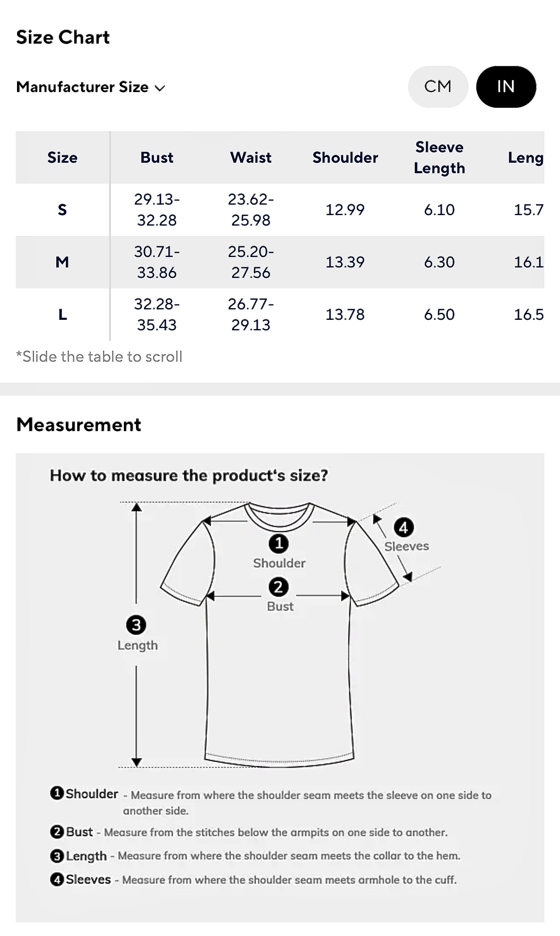Viewport: 560px width, 936px height.
Task: Select the IN unit toggle
Action: pyautogui.click(x=506, y=86)
